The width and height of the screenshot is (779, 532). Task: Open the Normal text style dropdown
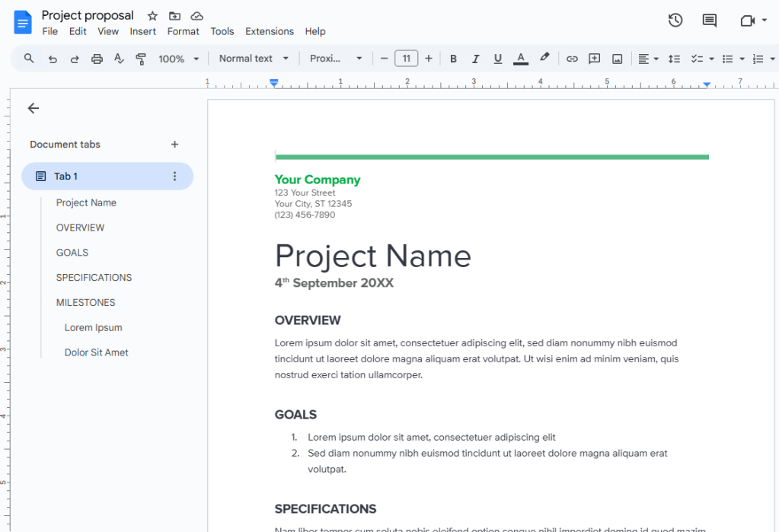coord(253,58)
